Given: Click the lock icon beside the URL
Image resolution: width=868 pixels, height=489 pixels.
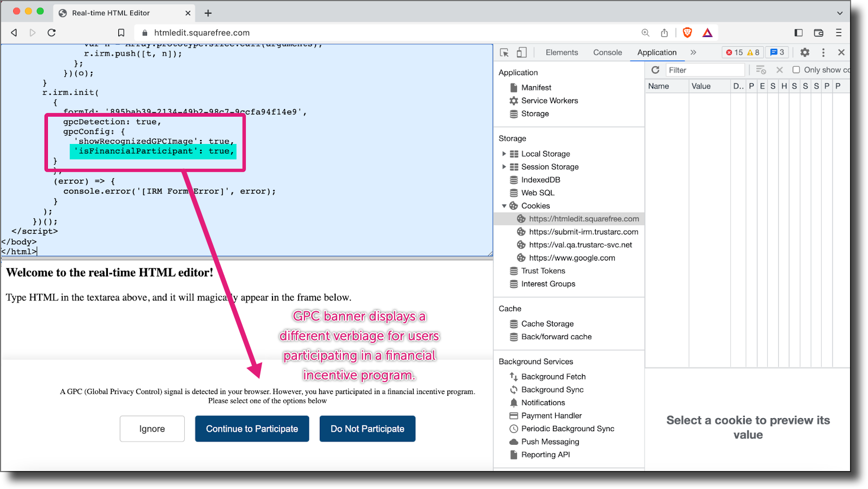Looking at the screenshot, I should (145, 33).
